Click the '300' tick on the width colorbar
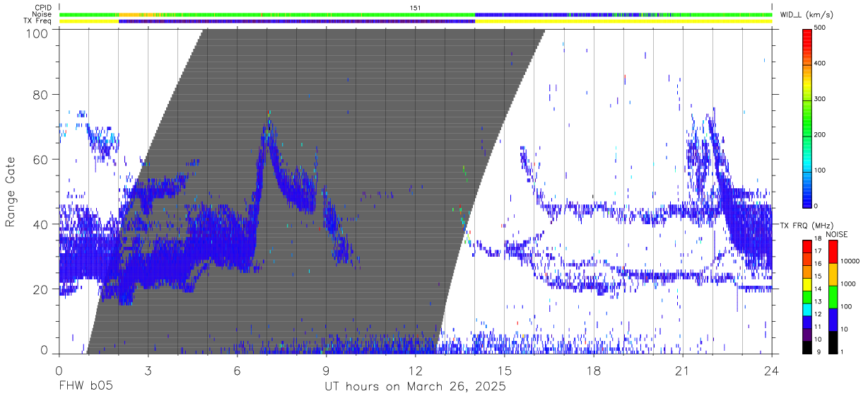 click(821, 99)
